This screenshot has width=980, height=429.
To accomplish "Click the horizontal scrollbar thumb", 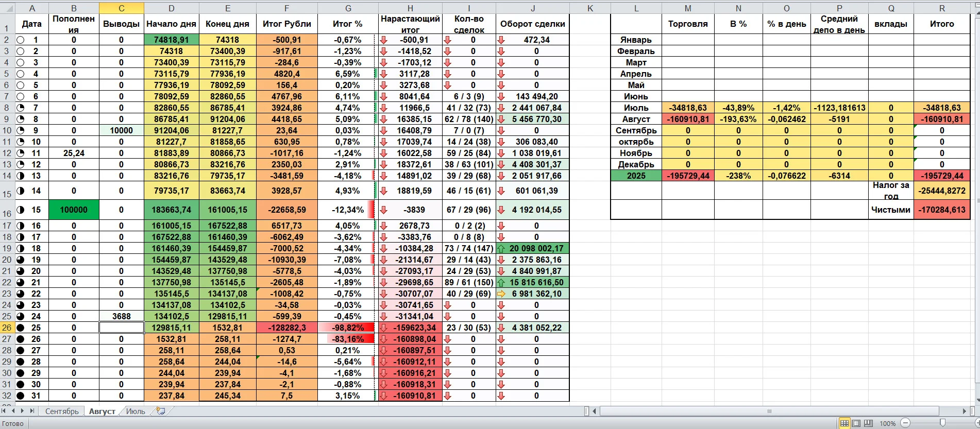I will pos(769,411).
